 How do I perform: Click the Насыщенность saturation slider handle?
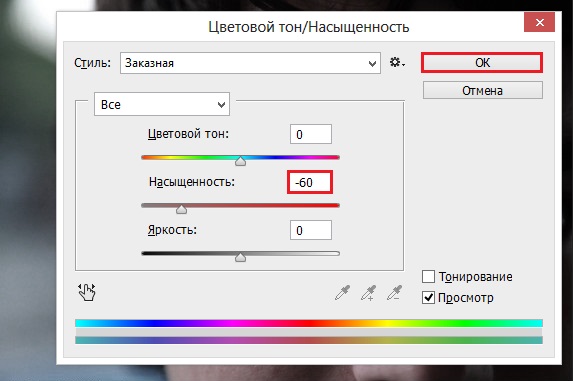tap(181, 209)
